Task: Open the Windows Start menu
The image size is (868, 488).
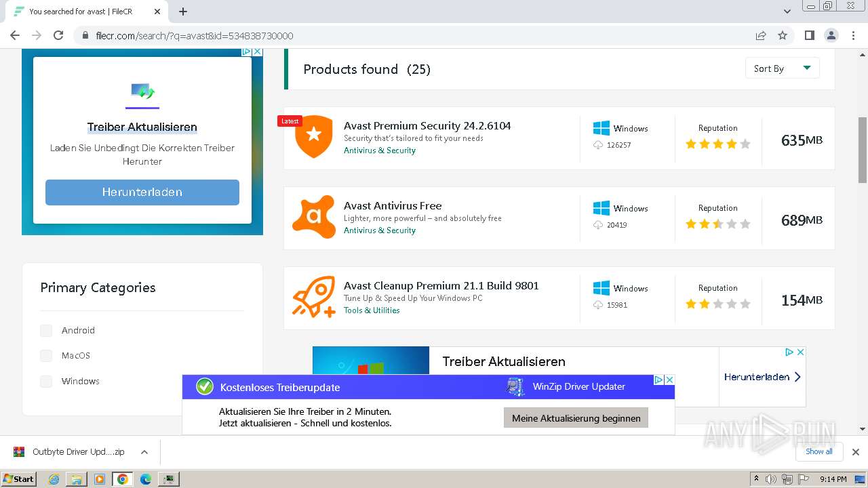Action: point(19,479)
